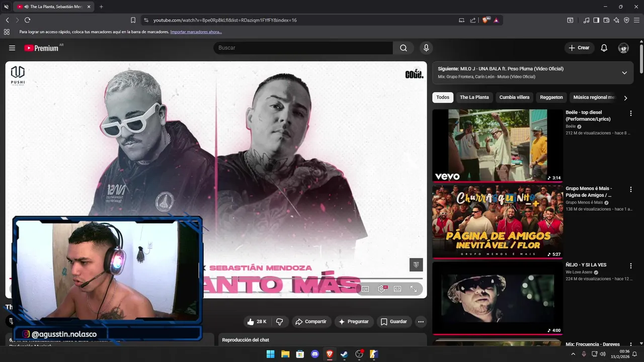Image resolution: width=644 pixels, height=362 pixels.
Task: Open Beéle top diesel video title
Action: (x=588, y=116)
